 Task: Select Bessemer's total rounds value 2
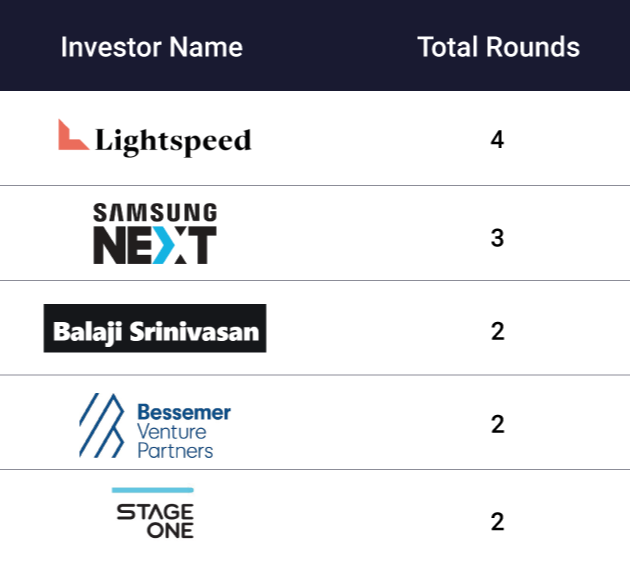pos(497,424)
